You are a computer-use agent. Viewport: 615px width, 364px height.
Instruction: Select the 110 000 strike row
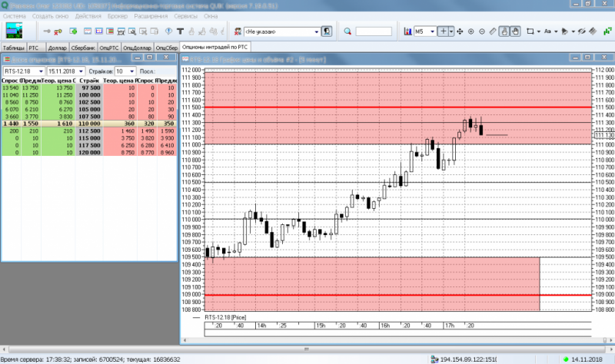pos(89,124)
